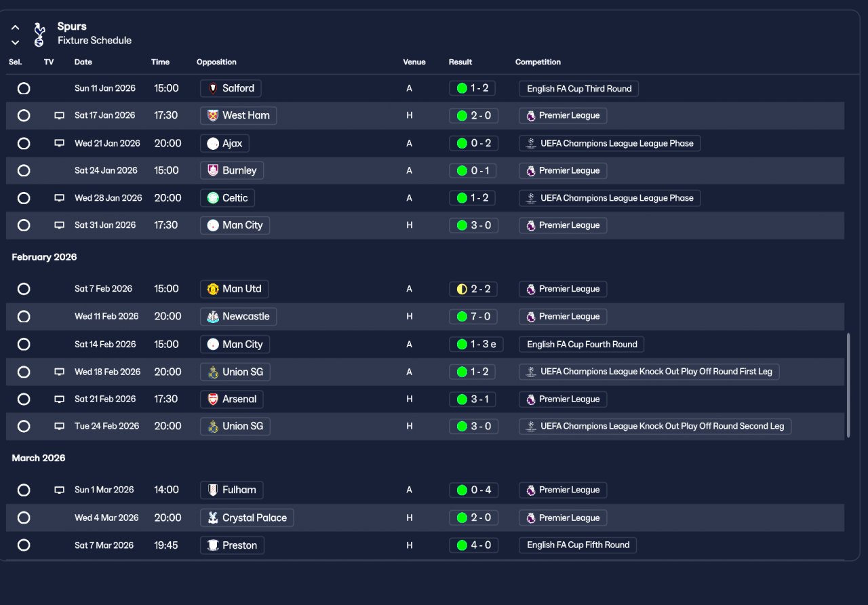Tick the selection circle for the Arsenal match
The image size is (868, 605).
click(24, 399)
